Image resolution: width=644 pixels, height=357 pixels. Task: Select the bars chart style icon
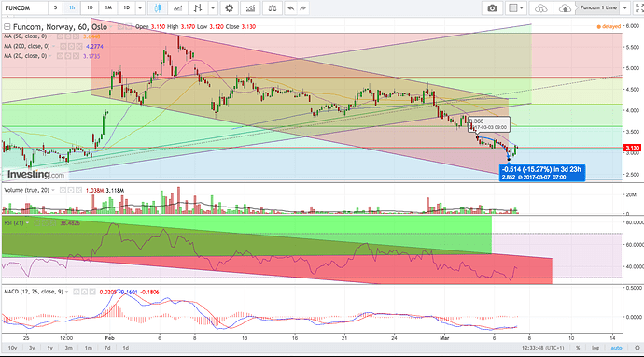point(199,7)
